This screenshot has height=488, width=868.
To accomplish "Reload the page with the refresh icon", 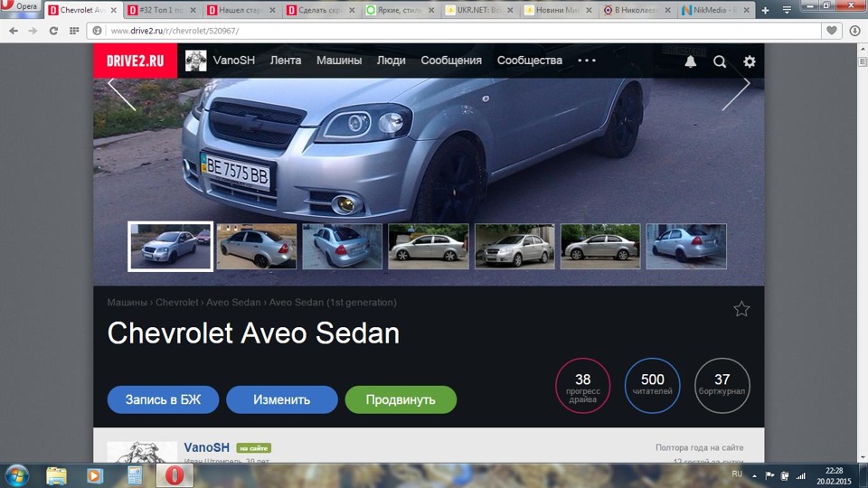I will (53, 31).
